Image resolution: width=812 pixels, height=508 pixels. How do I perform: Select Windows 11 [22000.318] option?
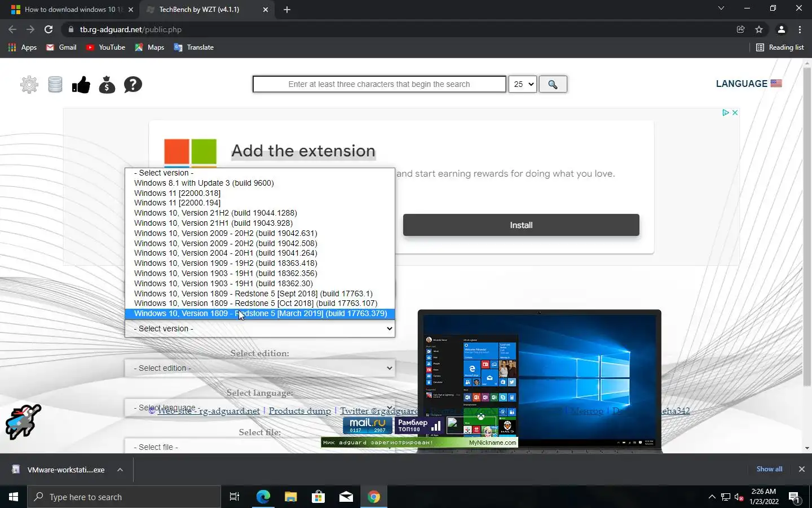click(x=260, y=193)
